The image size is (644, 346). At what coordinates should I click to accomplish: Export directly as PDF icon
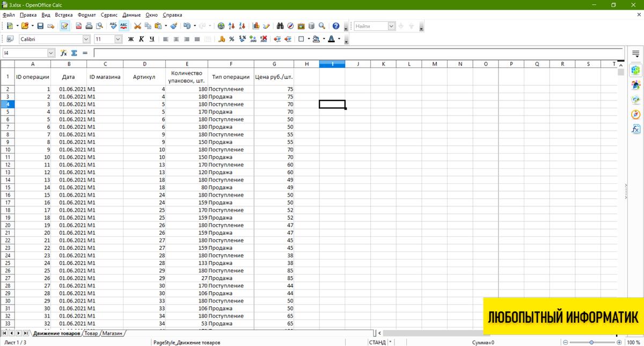[x=79, y=26]
